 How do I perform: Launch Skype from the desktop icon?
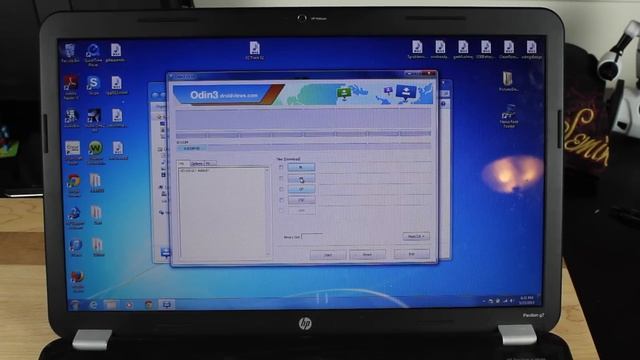(93, 85)
